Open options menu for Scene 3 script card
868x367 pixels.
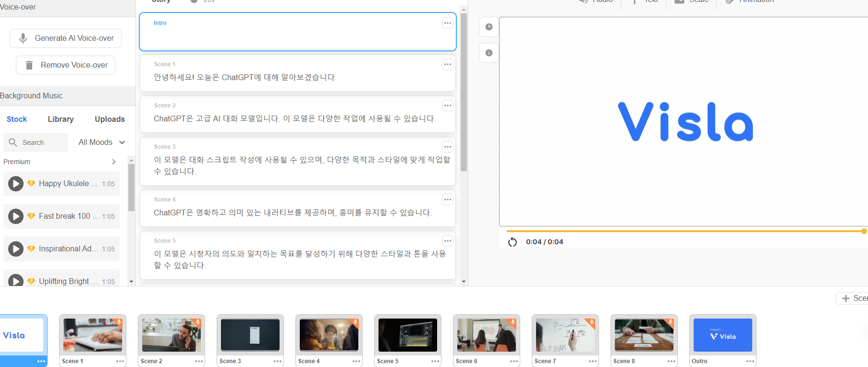[448, 147]
